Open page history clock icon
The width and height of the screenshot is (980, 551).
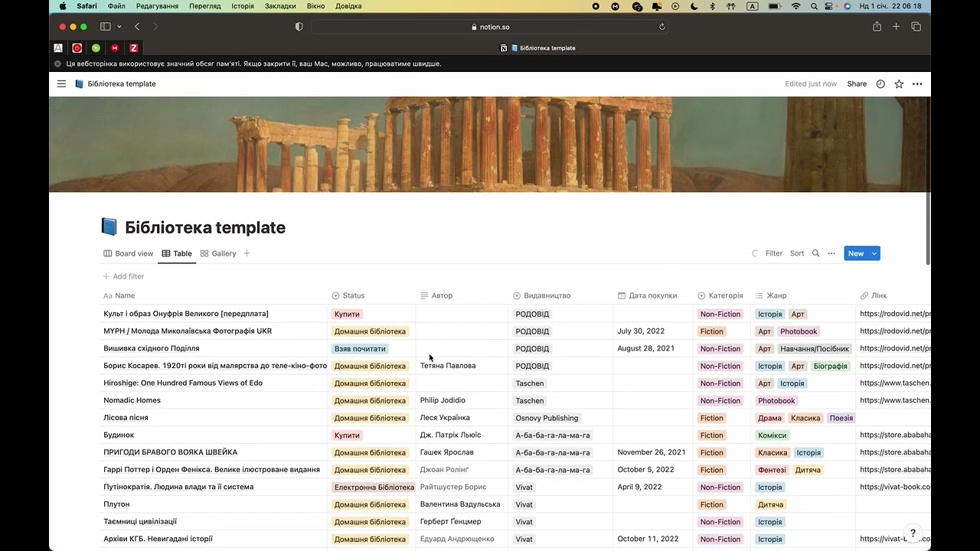880,84
